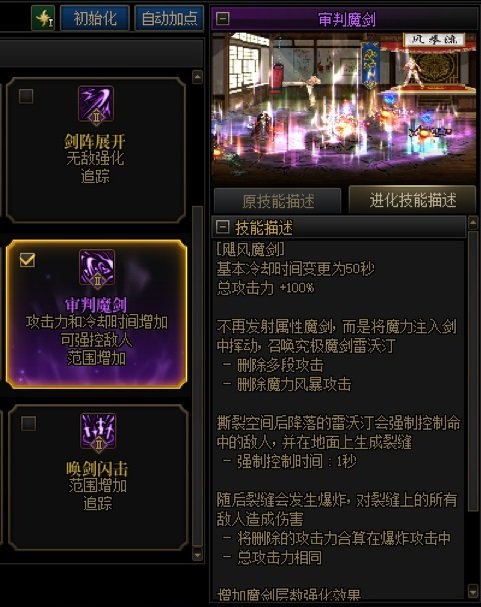Click the 唤剑闪击 skill icon
Screen dimensions: 481x607
click(x=98, y=431)
